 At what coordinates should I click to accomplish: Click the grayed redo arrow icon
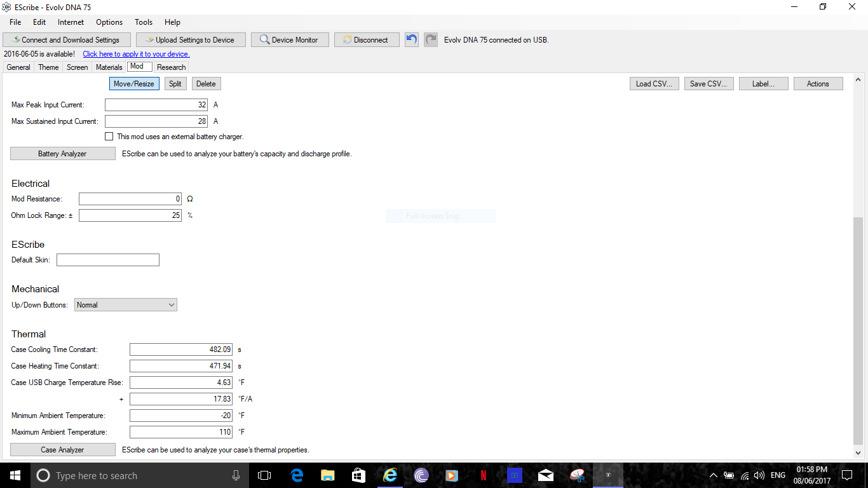pos(431,39)
